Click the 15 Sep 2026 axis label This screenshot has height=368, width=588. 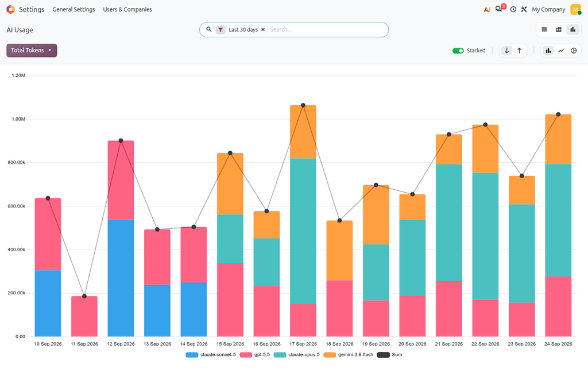[230, 344]
